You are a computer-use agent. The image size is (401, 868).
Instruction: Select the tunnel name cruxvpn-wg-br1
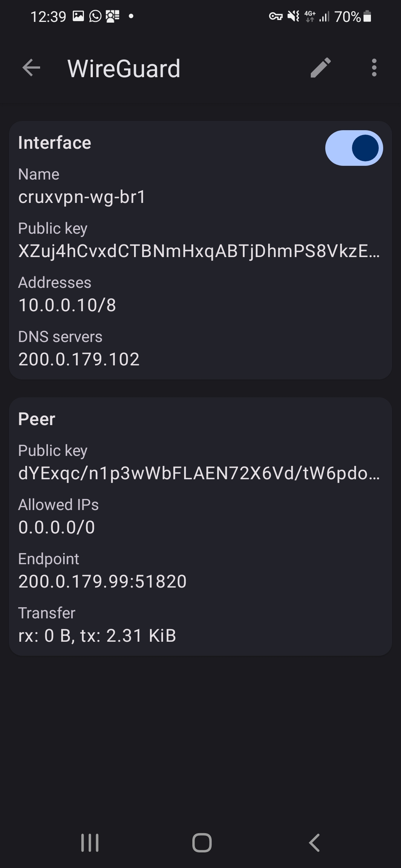82,197
